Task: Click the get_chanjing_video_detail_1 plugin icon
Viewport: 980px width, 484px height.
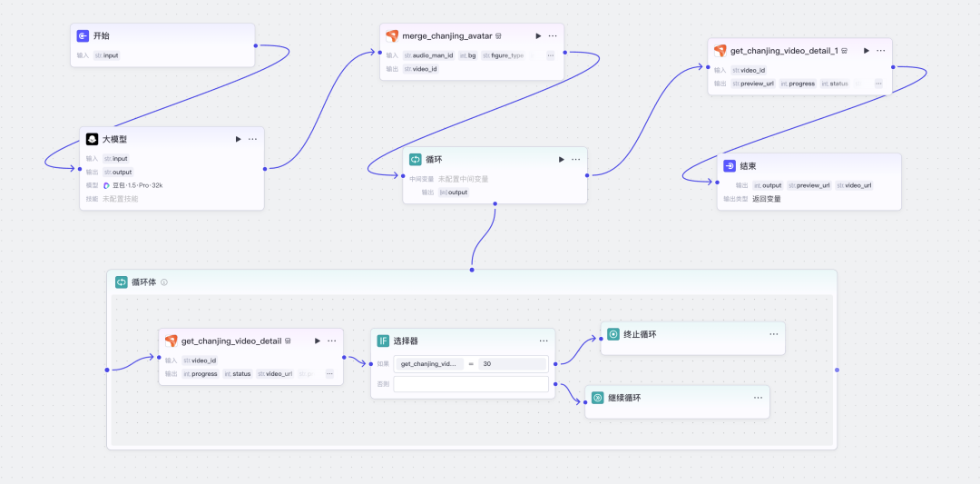Action: tap(720, 51)
